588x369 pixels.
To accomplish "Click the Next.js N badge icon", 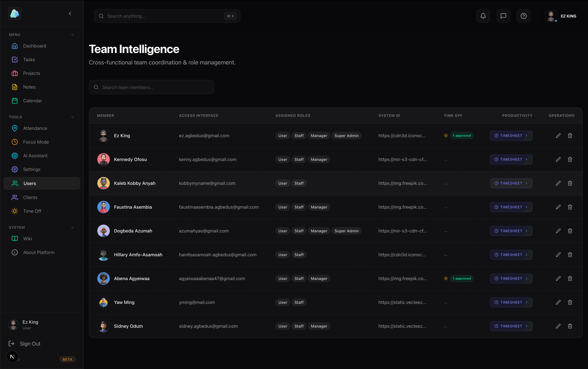I will tap(12, 357).
